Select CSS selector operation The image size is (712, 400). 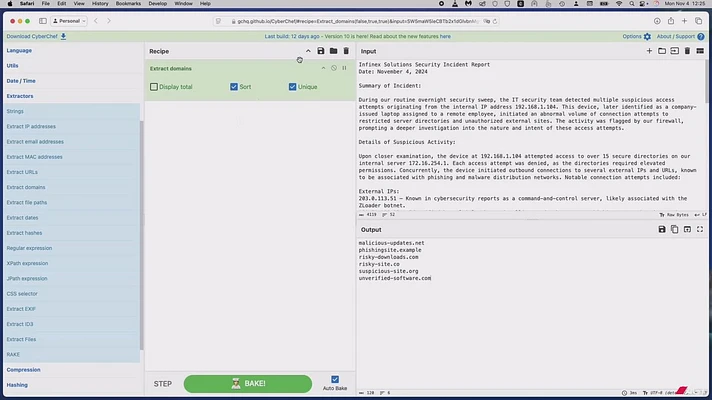point(72,294)
